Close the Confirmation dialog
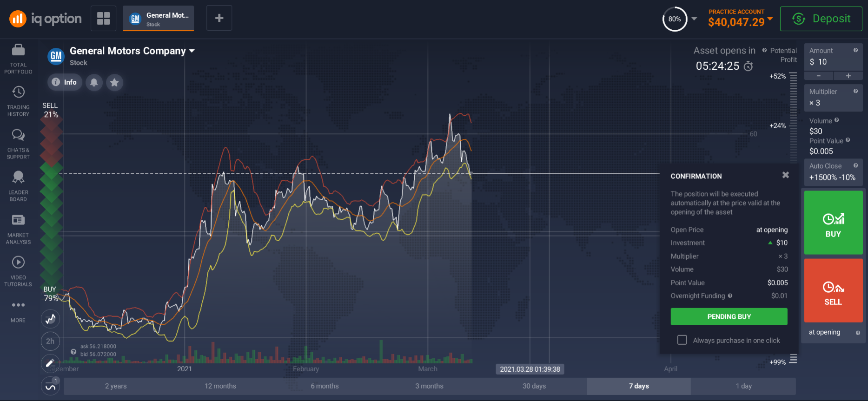 (x=785, y=175)
